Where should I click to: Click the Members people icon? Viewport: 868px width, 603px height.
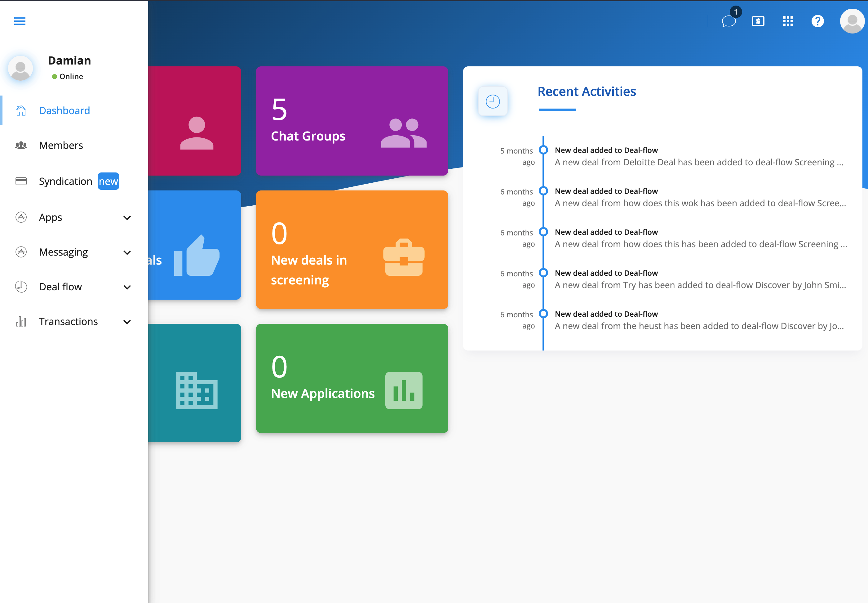click(x=21, y=145)
